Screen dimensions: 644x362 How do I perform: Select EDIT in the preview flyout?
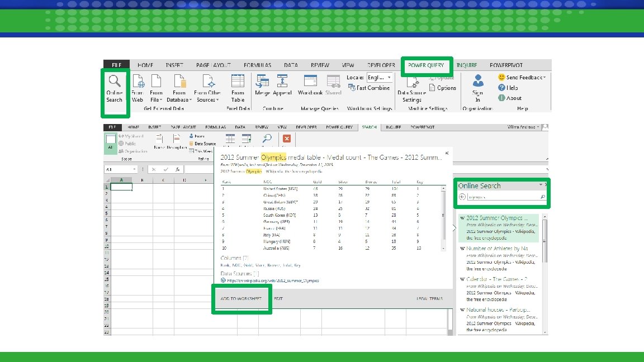278,299
